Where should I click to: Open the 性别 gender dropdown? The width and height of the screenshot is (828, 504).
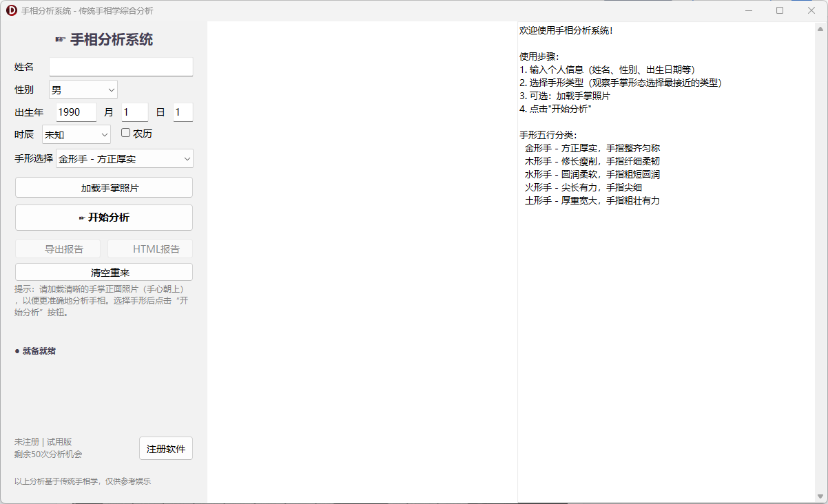83,90
